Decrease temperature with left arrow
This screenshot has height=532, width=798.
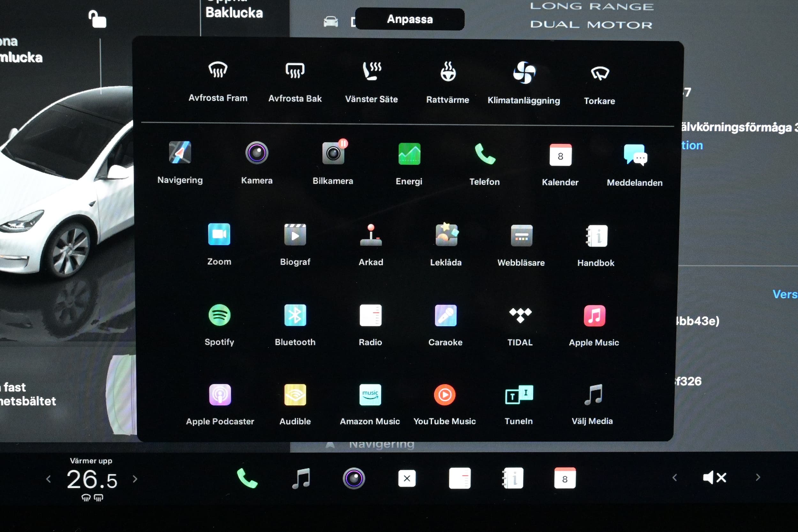(48, 479)
